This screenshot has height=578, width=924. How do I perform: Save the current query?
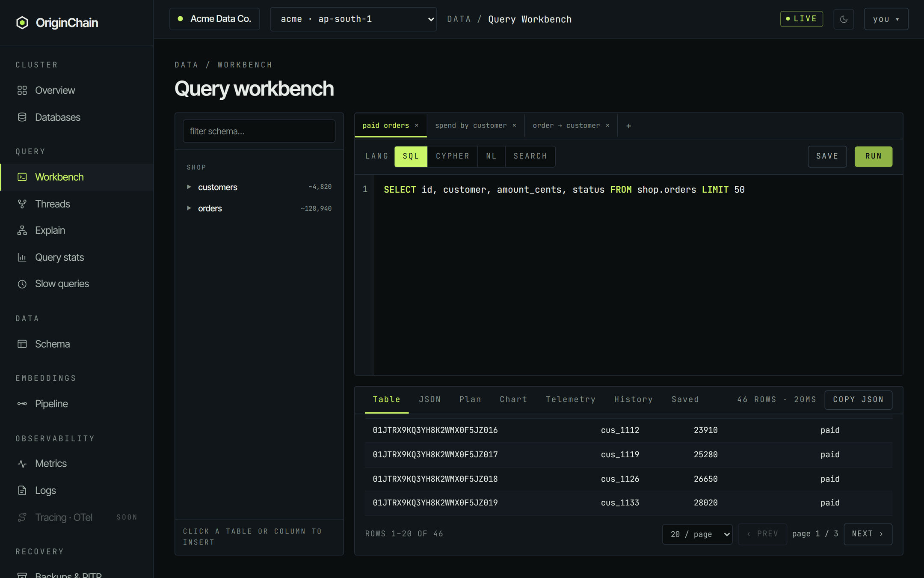tap(827, 156)
